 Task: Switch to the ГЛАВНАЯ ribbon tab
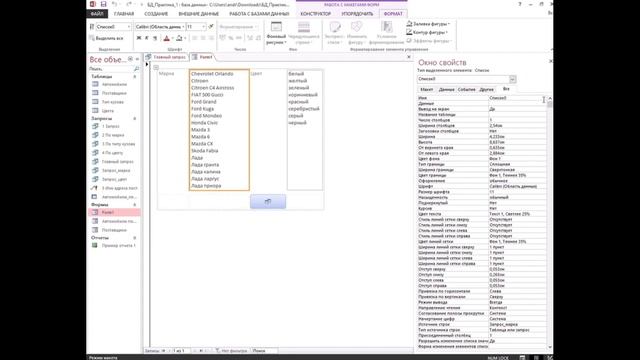coord(124,14)
